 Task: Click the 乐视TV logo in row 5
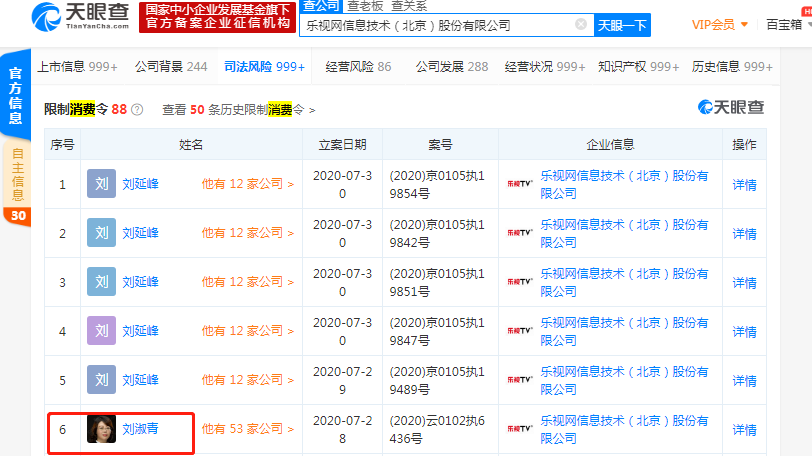tap(520, 379)
